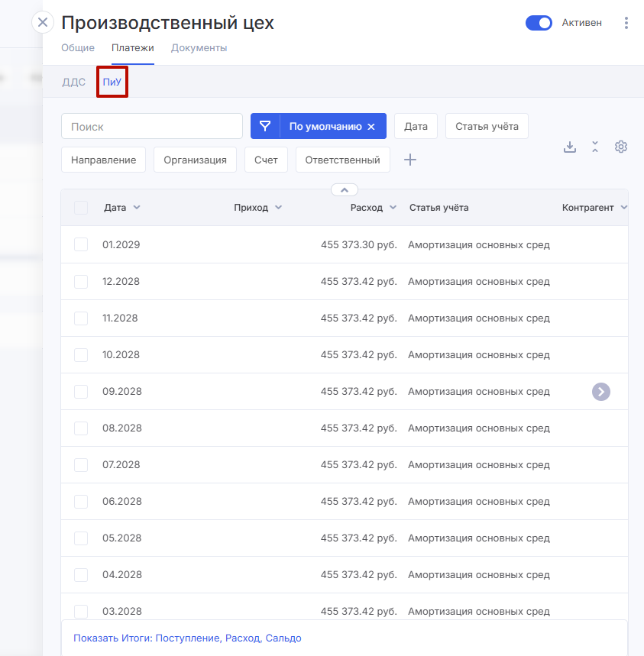Switch to the ДДС sub-tab
The image size is (644, 656).
tap(74, 82)
